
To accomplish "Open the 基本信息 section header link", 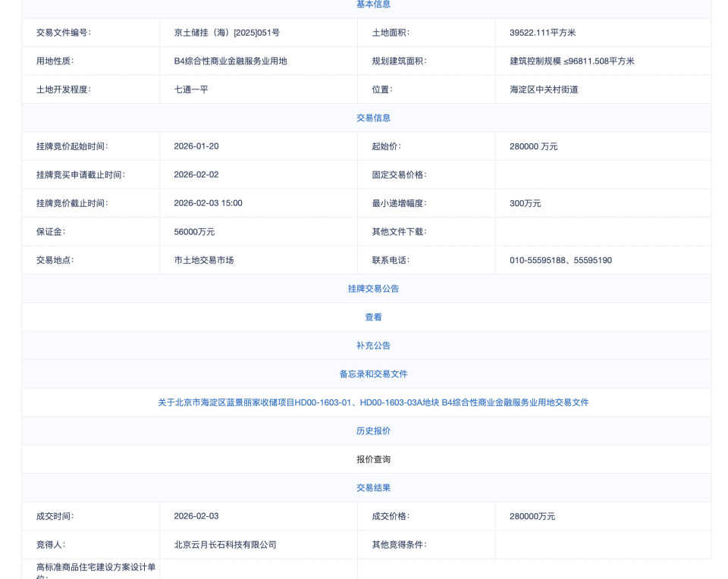I will [x=373, y=5].
